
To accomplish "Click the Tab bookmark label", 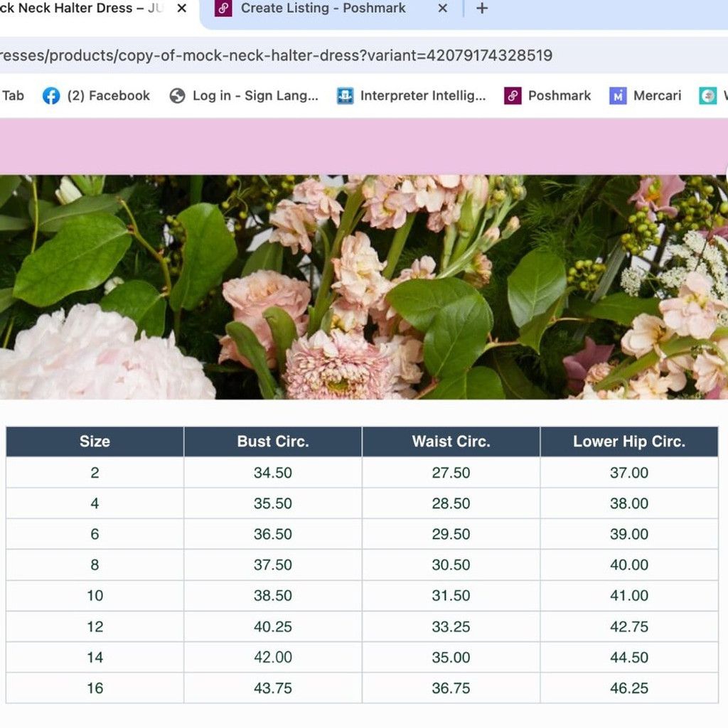I will coord(13,96).
